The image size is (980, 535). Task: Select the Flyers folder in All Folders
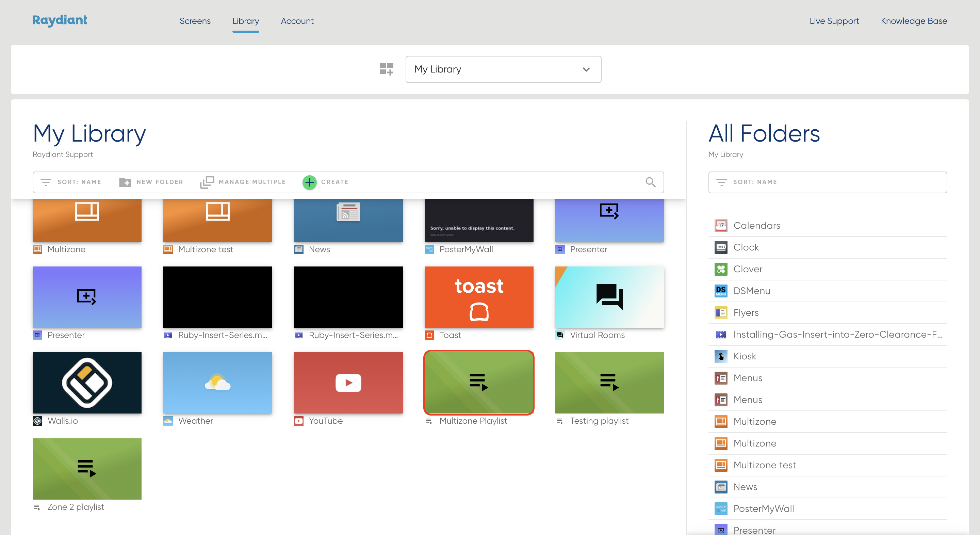(746, 313)
